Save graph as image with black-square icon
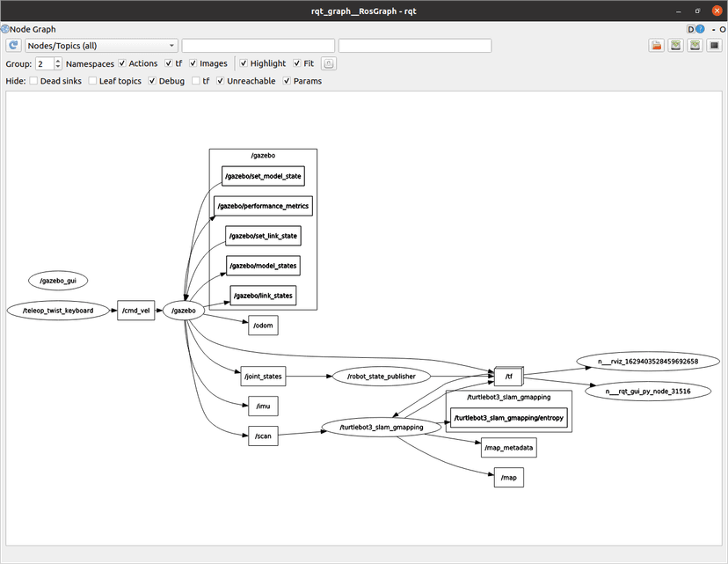The height and width of the screenshot is (564, 728). click(x=714, y=46)
